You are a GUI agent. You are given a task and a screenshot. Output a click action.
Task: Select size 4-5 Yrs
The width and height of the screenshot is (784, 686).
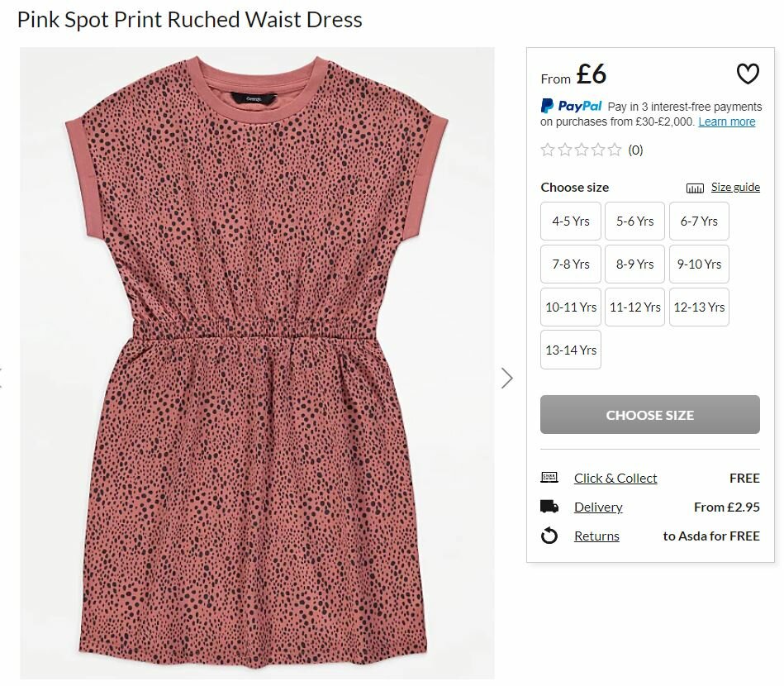click(x=571, y=222)
